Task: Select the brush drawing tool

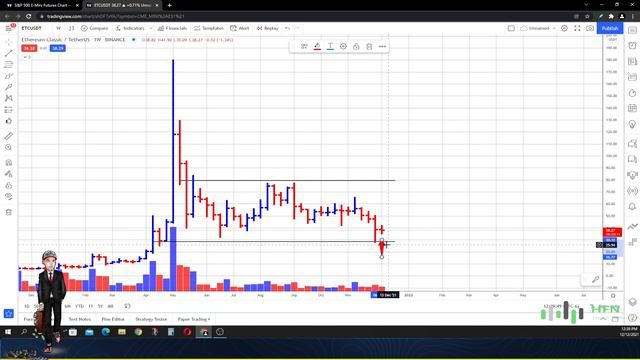Action: (9, 76)
